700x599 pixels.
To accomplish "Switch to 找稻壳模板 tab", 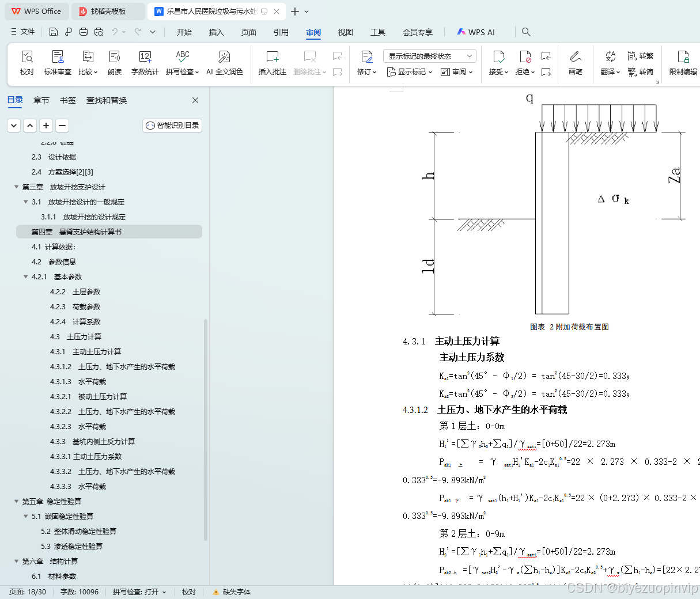I will point(108,12).
